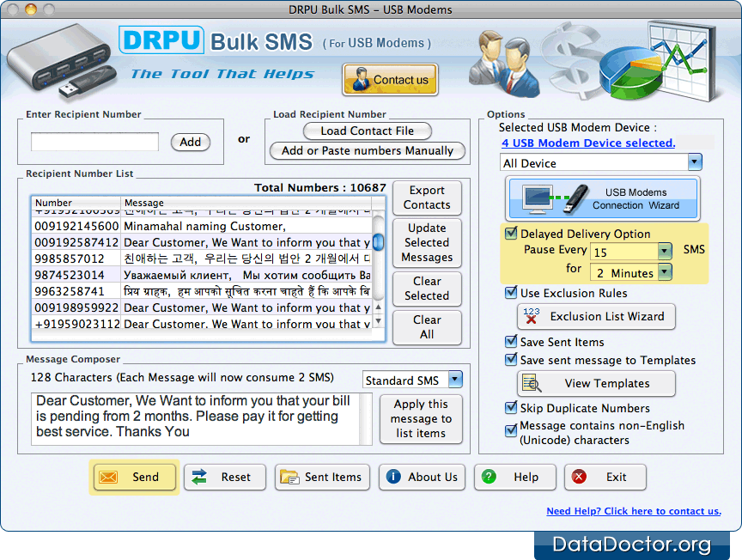Click the Clear All button
Image resolution: width=742 pixels, height=560 pixels.
coord(427,327)
